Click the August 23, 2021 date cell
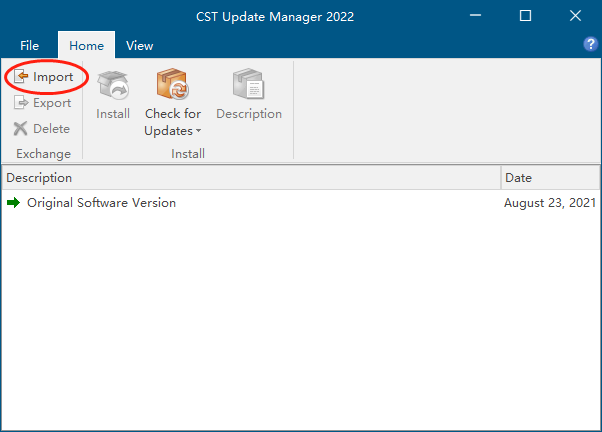602x432 pixels. [x=550, y=203]
